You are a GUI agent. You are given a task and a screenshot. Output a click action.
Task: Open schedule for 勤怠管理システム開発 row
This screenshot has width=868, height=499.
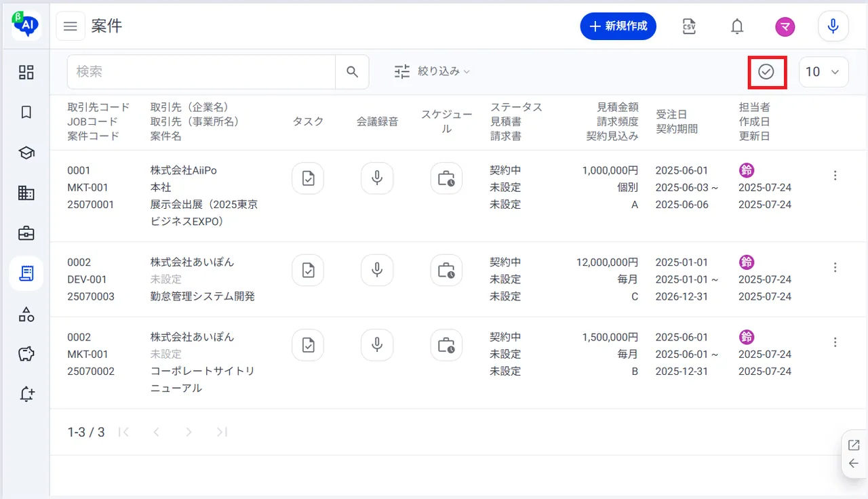pos(446,270)
